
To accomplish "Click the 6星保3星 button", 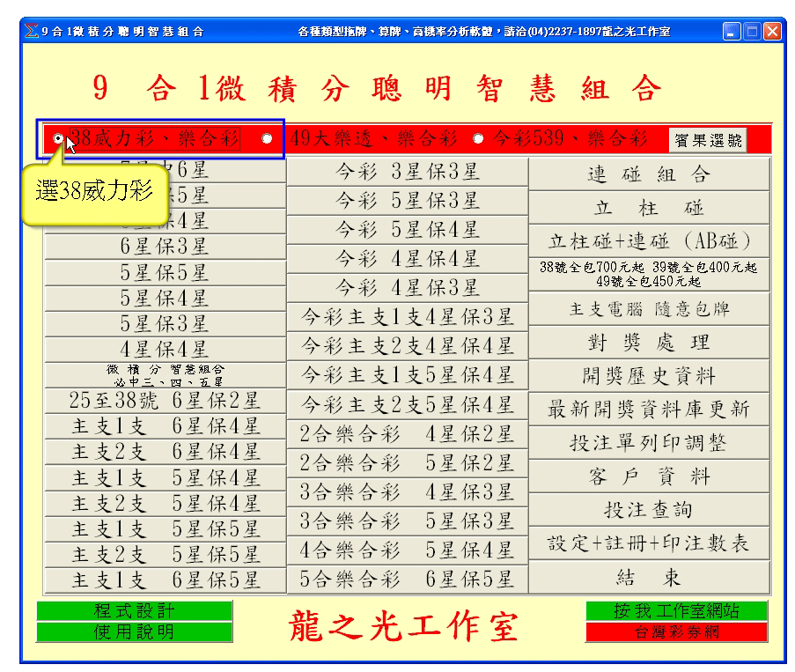I will click(x=166, y=247).
